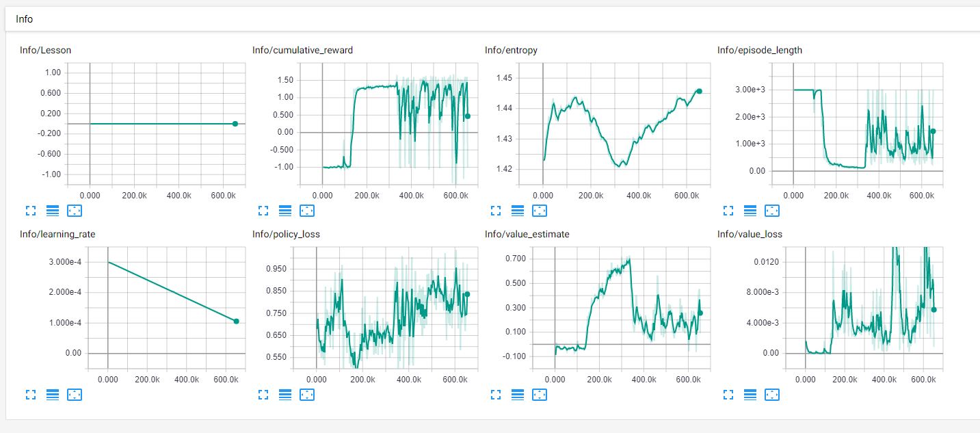The width and height of the screenshot is (980, 433).
Task: Expand the Info/entropy chart to full size
Action: pyautogui.click(x=495, y=211)
